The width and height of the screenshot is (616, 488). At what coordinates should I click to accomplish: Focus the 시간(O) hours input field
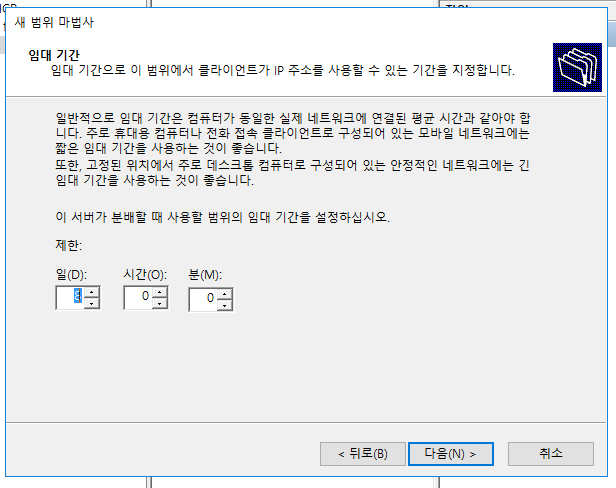point(138,297)
